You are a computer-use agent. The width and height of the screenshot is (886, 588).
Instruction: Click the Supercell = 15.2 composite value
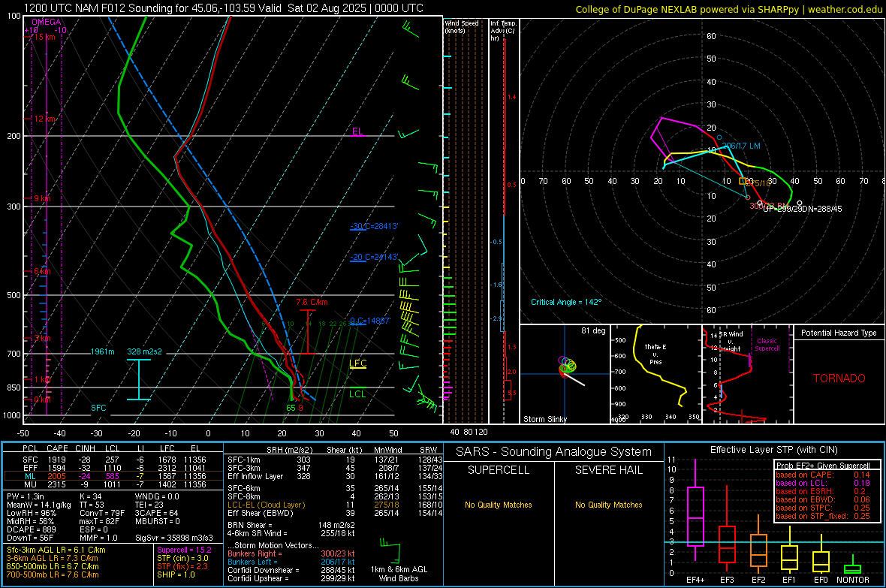184,550
